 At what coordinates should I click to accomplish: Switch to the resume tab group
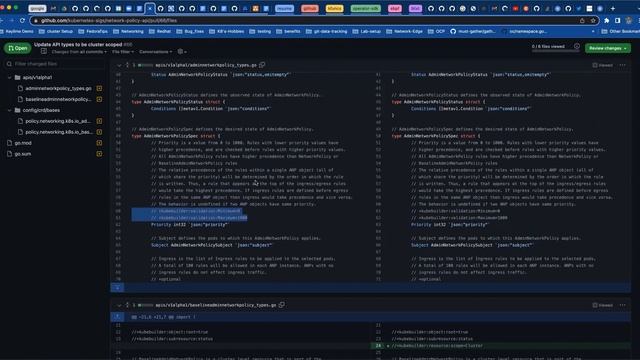click(x=284, y=8)
